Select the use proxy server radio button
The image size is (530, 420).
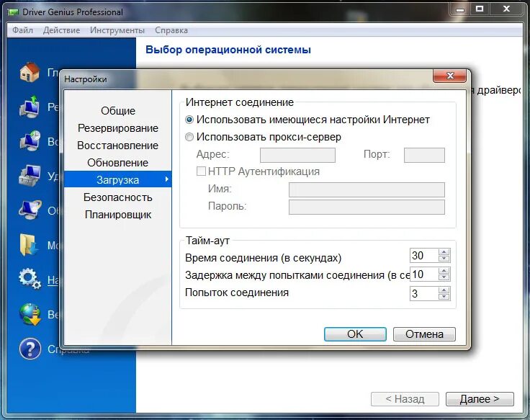pyautogui.click(x=189, y=137)
